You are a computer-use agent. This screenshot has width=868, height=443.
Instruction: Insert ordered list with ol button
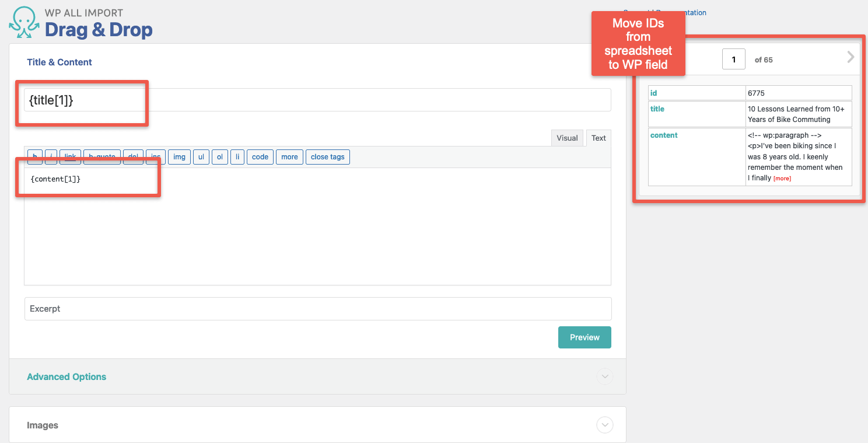point(219,157)
